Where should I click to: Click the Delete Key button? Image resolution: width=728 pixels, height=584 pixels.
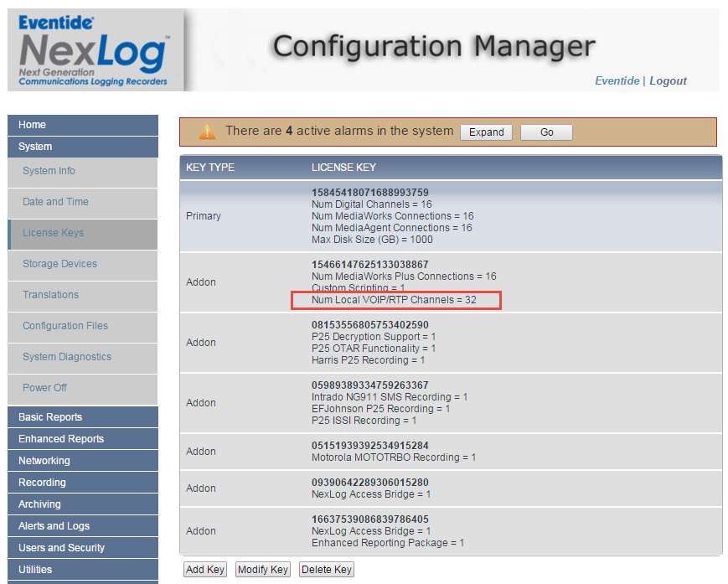(x=326, y=570)
